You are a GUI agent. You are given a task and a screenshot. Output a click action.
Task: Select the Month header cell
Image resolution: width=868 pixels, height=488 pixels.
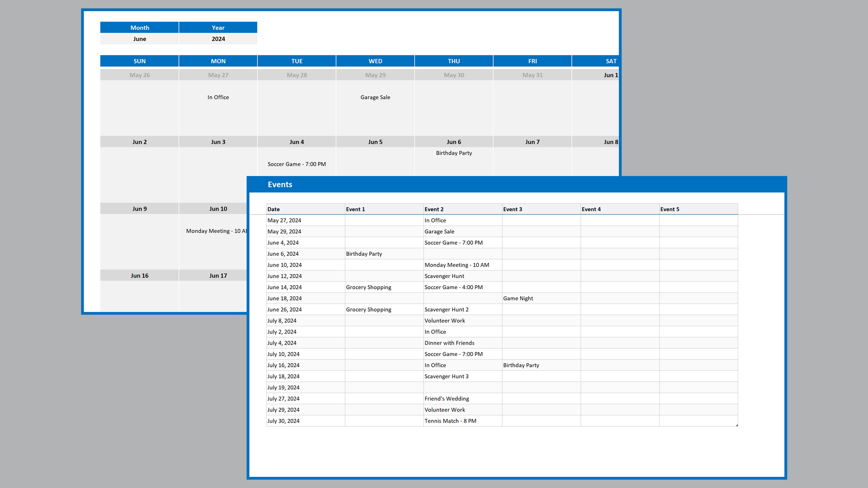(x=139, y=28)
